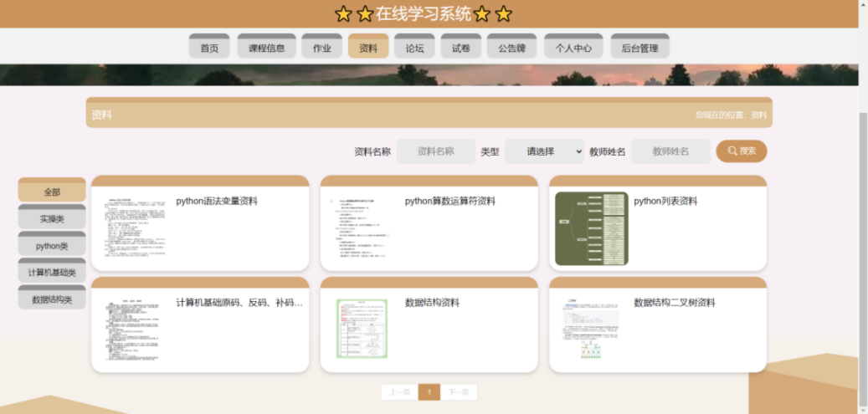Click the search button with magnifier icon
This screenshot has height=414, width=868.
[x=741, y=151]
